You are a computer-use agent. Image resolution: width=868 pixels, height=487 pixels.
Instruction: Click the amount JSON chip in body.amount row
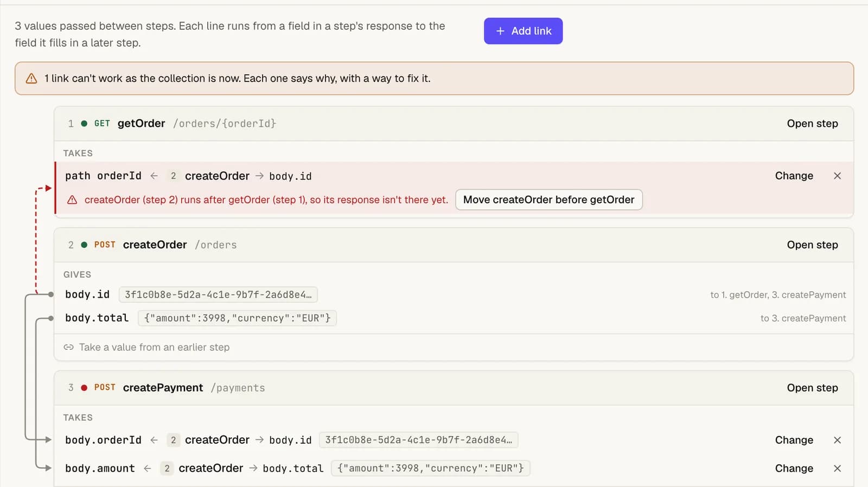[x=431, y=468]
